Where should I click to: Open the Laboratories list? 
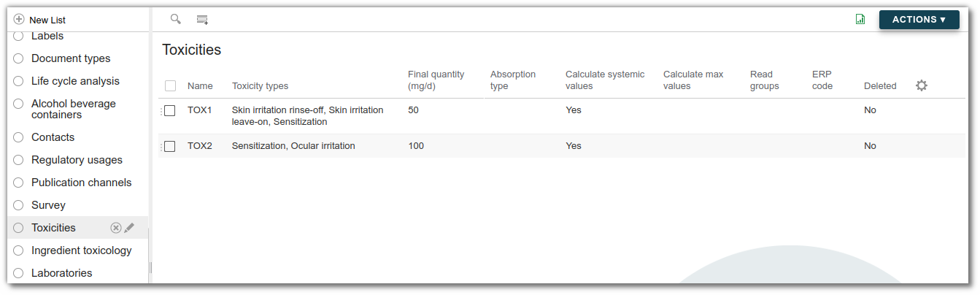pyautogui.click(x=61, y=273)
